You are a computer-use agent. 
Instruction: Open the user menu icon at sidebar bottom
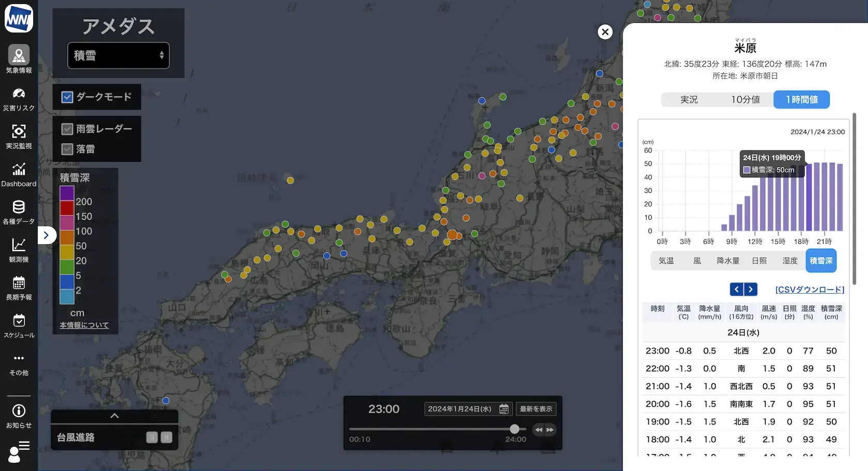tap(19, 451)
